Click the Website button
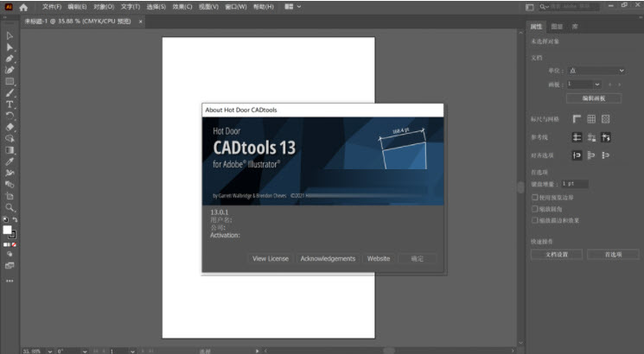The height and width of the screenshot is (354, 644). [x=379, y=258]
